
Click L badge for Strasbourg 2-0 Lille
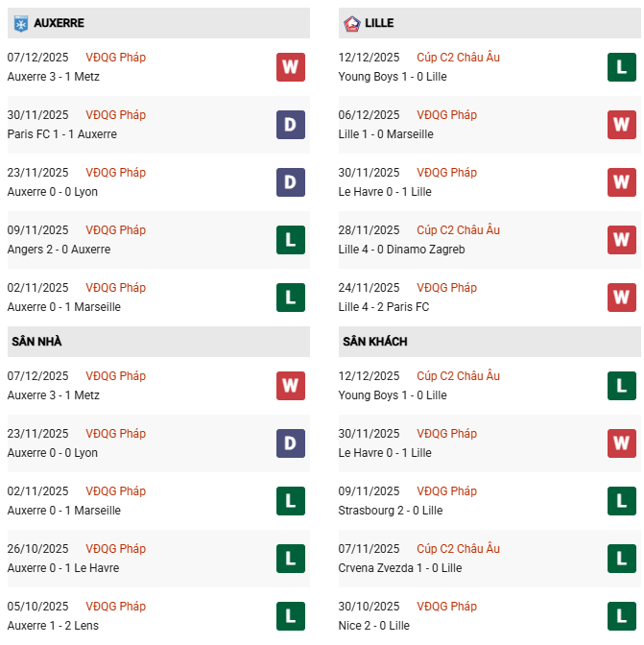[621, 501]
